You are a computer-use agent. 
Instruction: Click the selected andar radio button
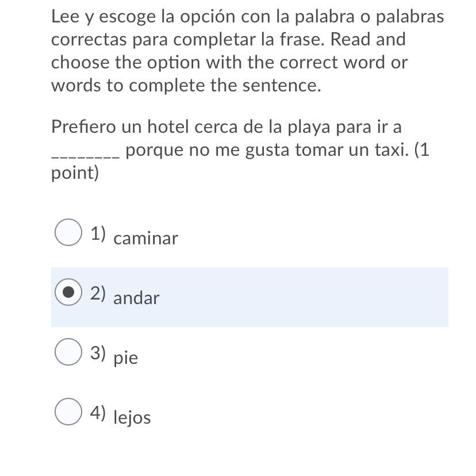point(68,292)
